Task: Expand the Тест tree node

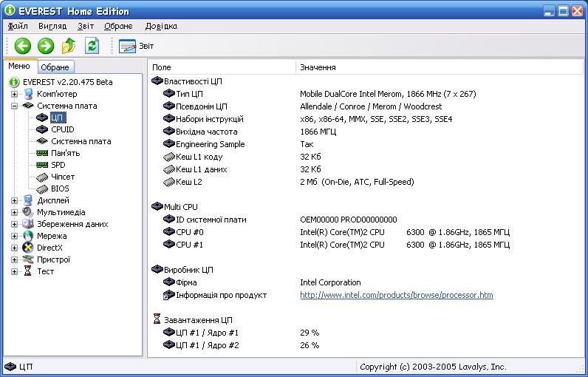Action: (x=14, y=271)
